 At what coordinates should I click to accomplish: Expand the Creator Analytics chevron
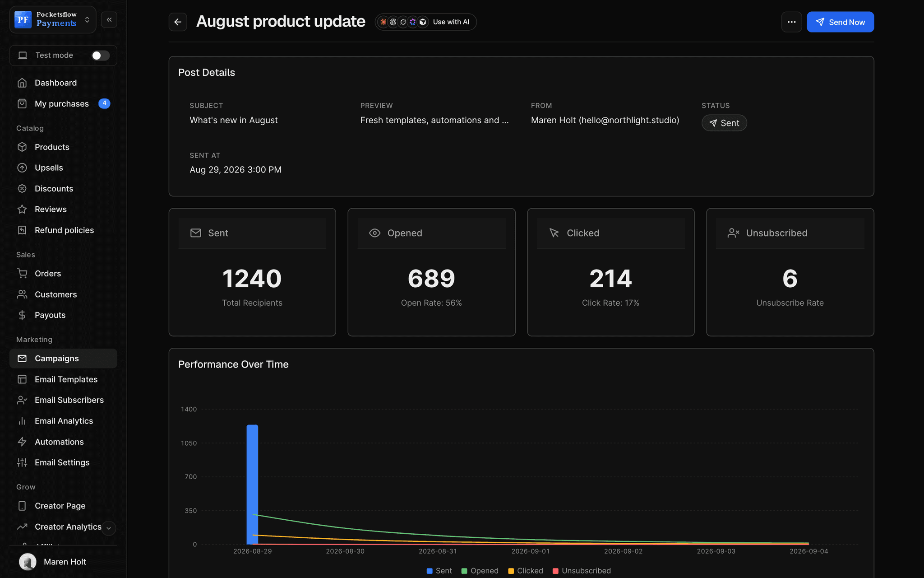[x=109, y=528]
